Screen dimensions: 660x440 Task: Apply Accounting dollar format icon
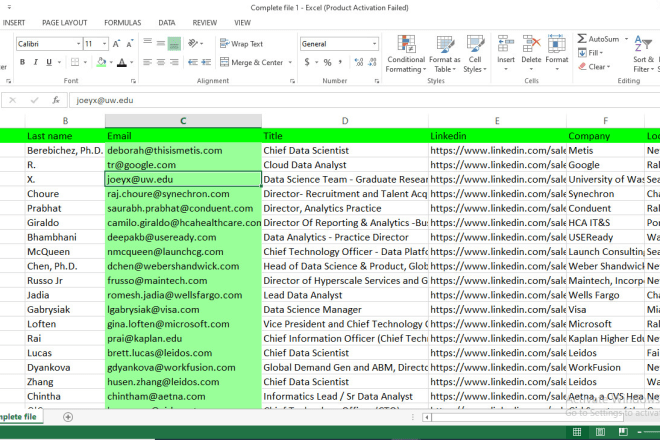point(307,62)
